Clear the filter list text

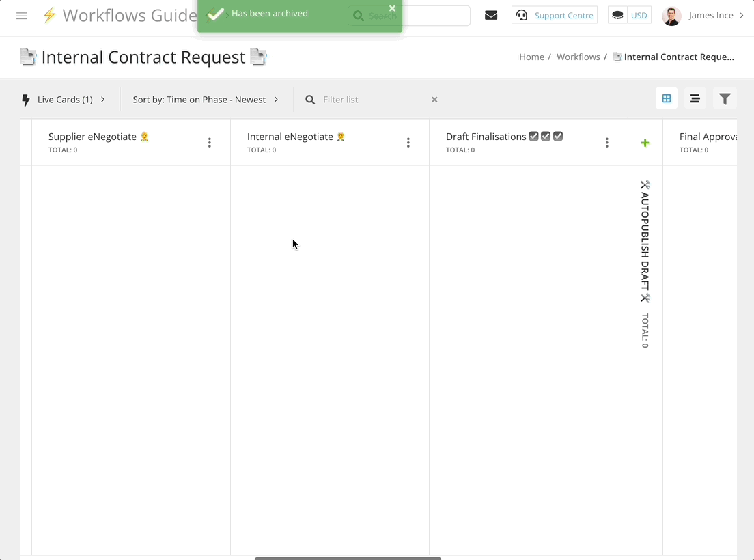pos(434,100)
